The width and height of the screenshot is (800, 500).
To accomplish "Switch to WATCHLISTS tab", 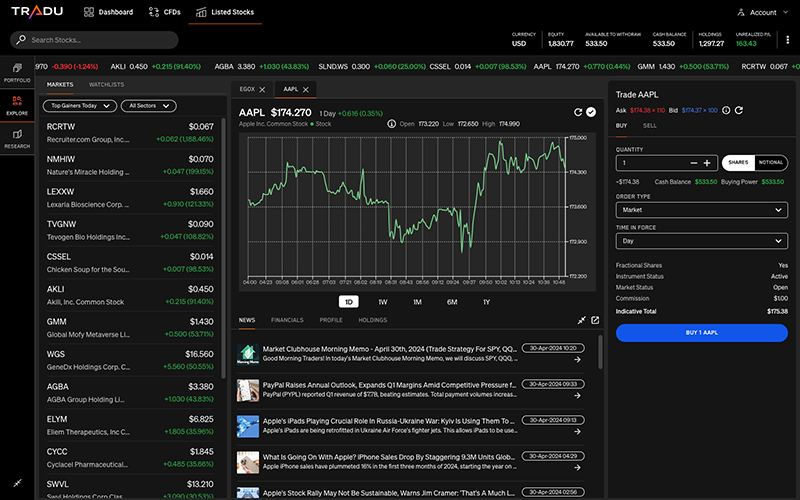I will click(x=107, y=85).
